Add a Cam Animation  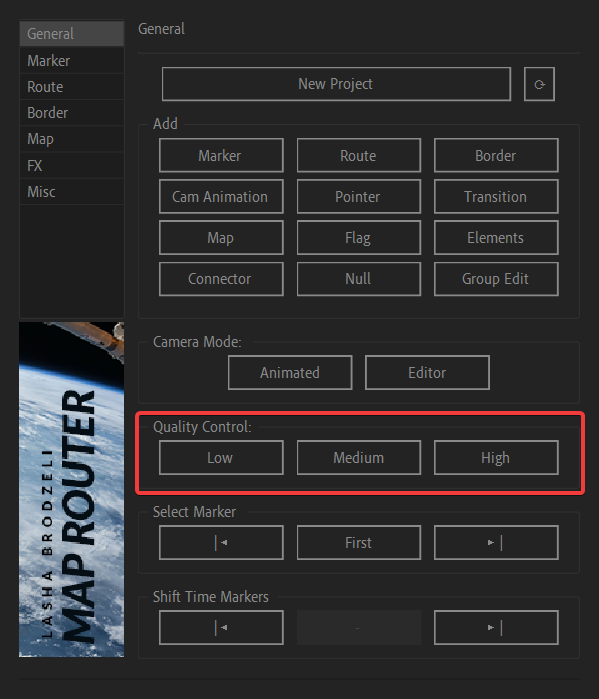221,197
